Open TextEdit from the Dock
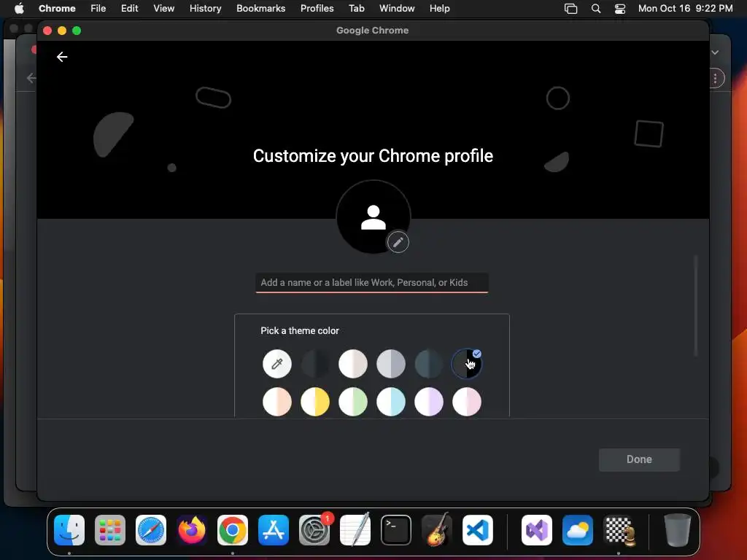Image resolution: width=747 pixels, height=560 pixels. [x=355, y=530]
